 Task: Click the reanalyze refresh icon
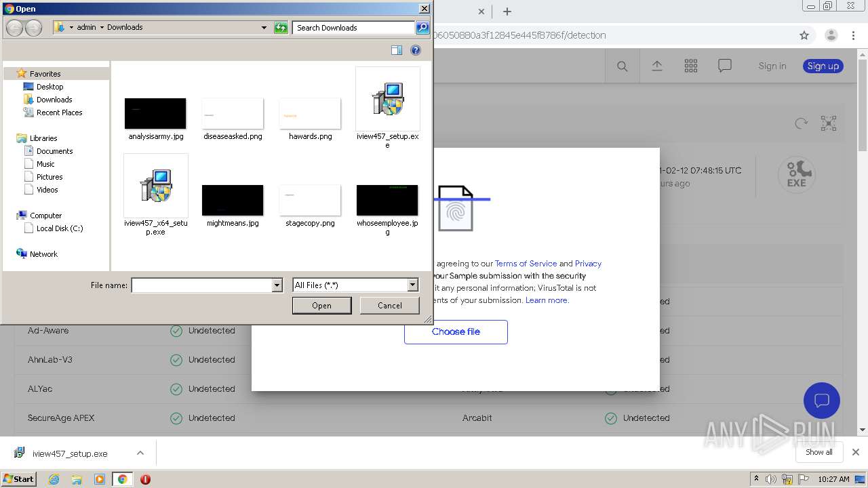tap(801, 123)
